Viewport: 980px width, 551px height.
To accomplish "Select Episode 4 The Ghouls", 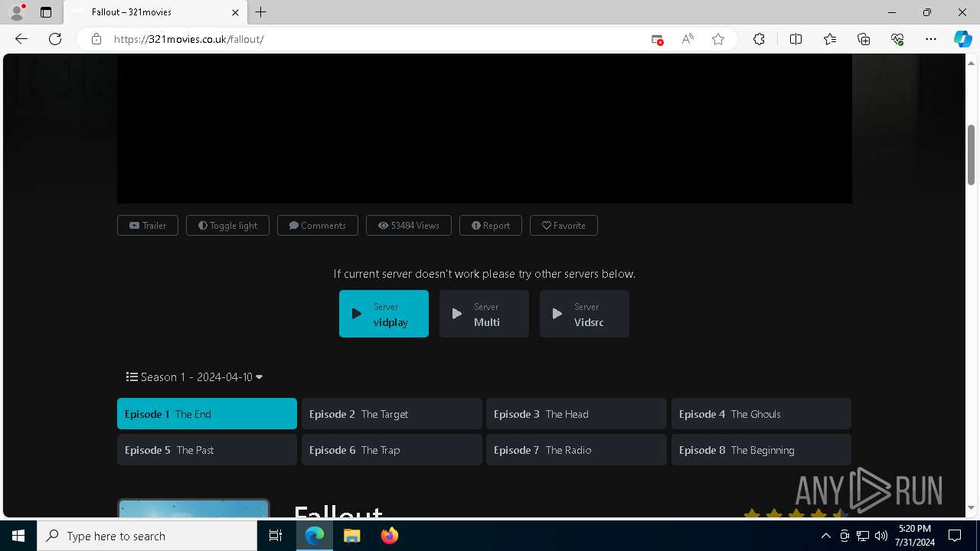I will point(761,414).
